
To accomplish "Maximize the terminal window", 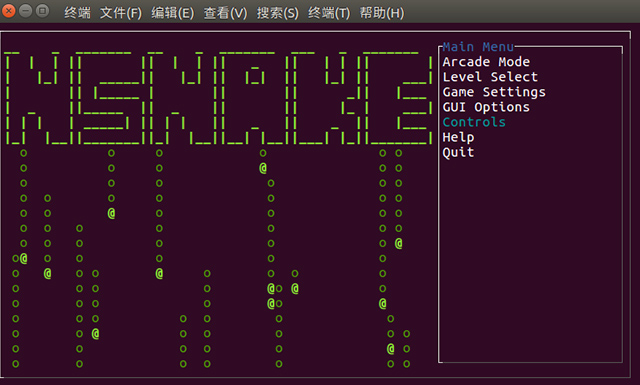I will 42,11.
